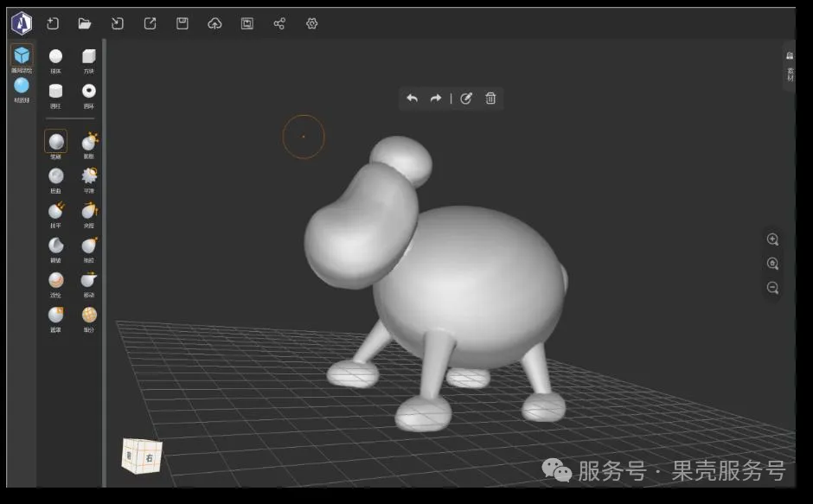The width and height of the screenshot is (813, 504).
Task: Upload model to cloud
Action: (214, 23)
